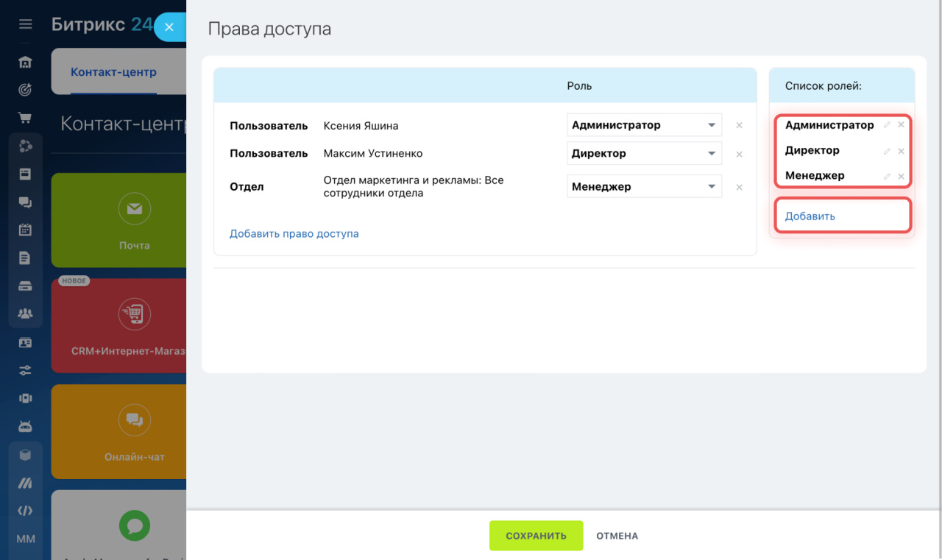Select Менеджер in role list
Screen dimensions: 942x560
click(815, 175)
